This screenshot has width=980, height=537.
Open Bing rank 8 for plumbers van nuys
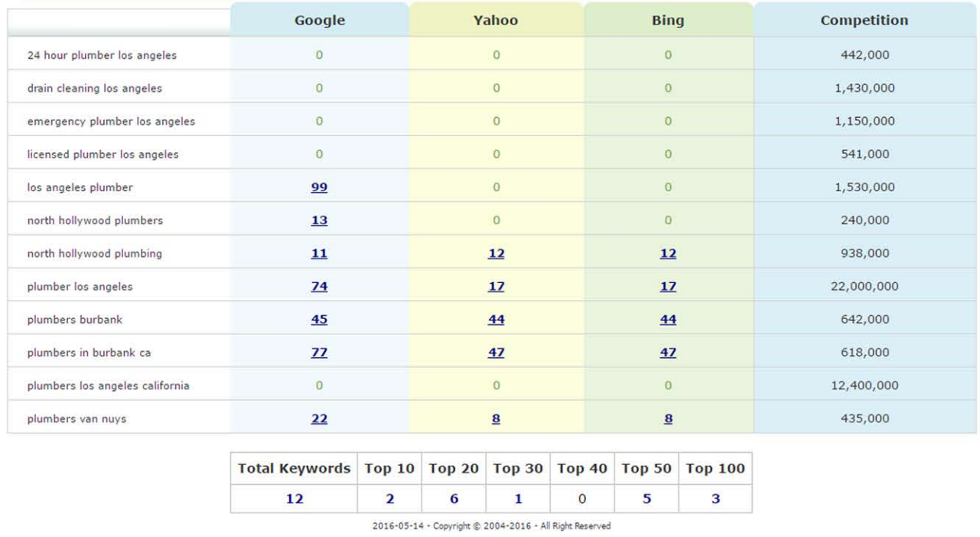click(668, 418)
